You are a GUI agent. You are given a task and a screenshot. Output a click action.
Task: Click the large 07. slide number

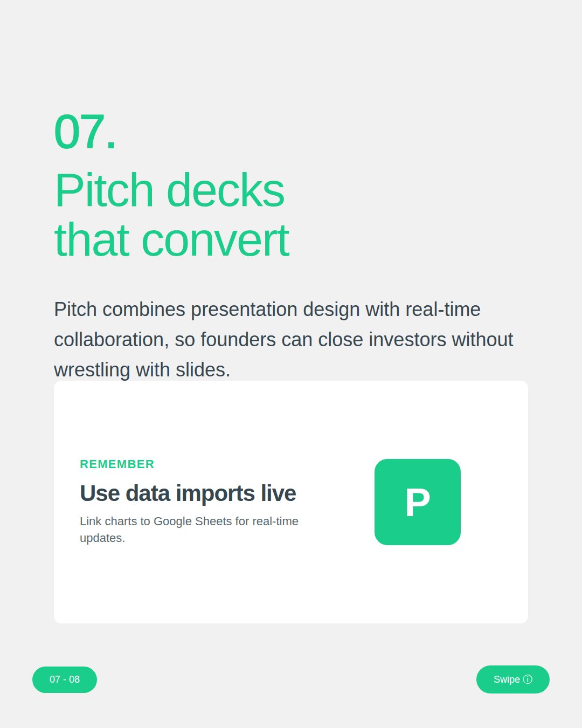tap(85, 132)
